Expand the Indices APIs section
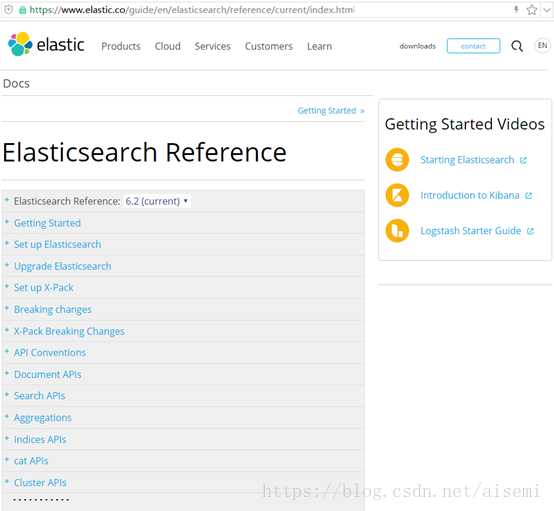Screen dimensions: 554x511 pos(7,438)
